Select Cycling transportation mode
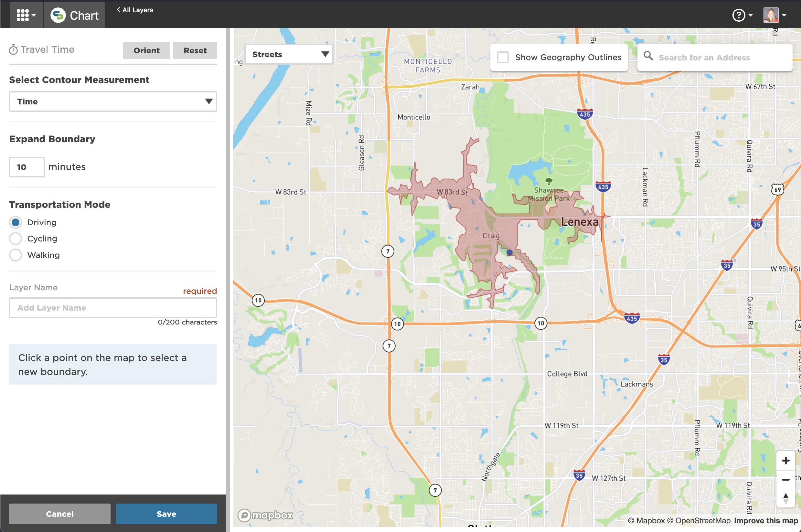The width and height of the screenshot is (801, 532). (x=16, y=239)
